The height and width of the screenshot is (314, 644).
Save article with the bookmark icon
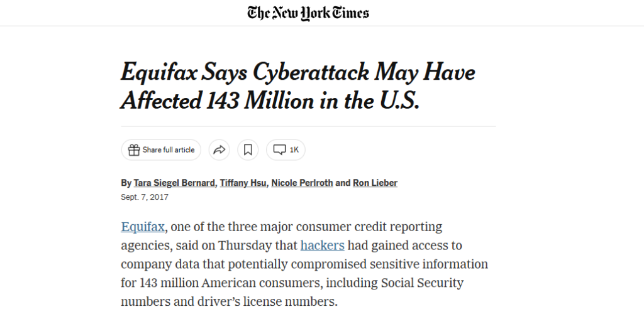click(x=248, y=150)
